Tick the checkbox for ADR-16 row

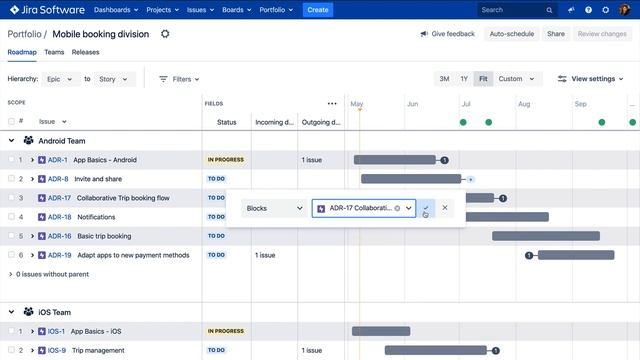11,236
